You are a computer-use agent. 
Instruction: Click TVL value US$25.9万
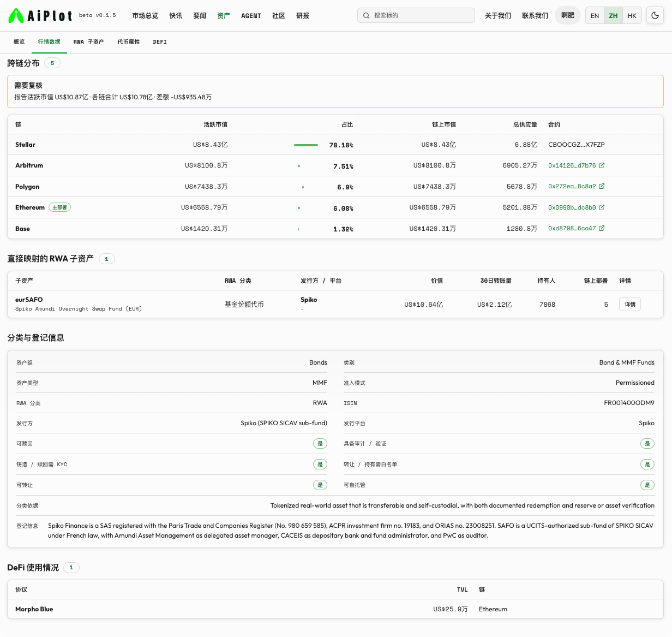pyautogui.click(x=451, y=609)
